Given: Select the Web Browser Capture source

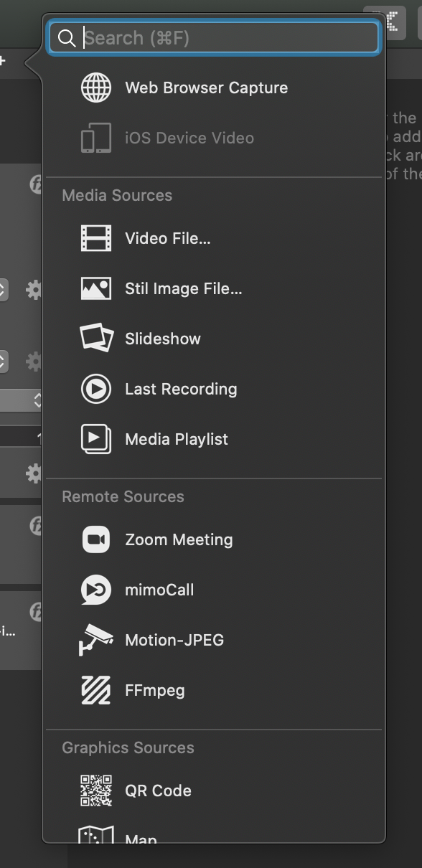Looking at the screenshot, I should pyautogui.click(x=206, y=88).
